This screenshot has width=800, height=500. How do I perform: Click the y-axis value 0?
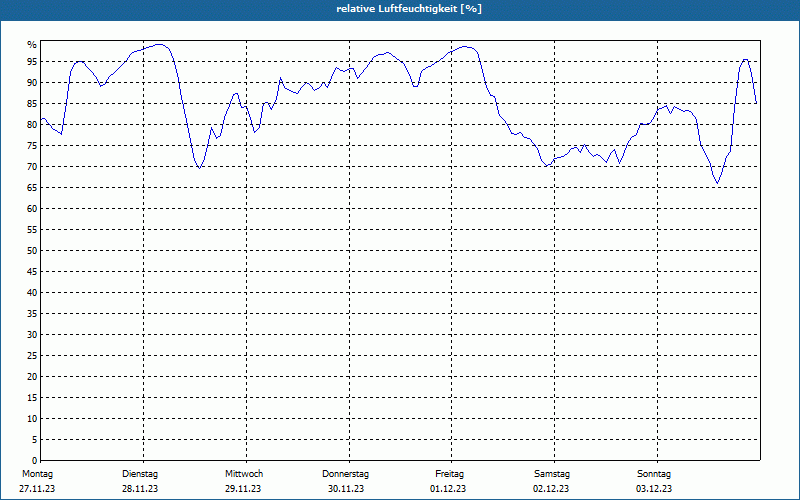[x=35, y=461]
